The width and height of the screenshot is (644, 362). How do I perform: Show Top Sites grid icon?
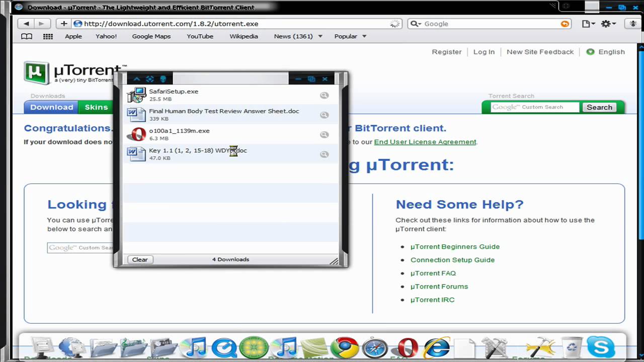coord(48,36)
